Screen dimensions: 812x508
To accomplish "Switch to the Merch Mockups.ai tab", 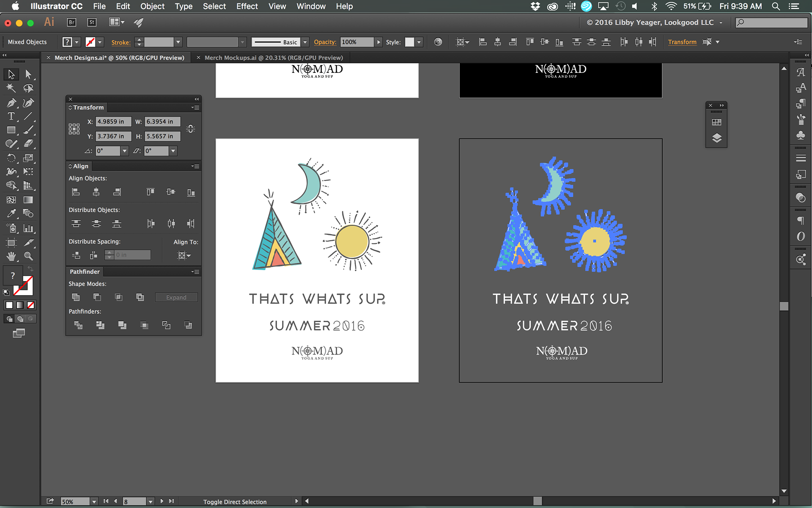I will click(x=273, y=58).
